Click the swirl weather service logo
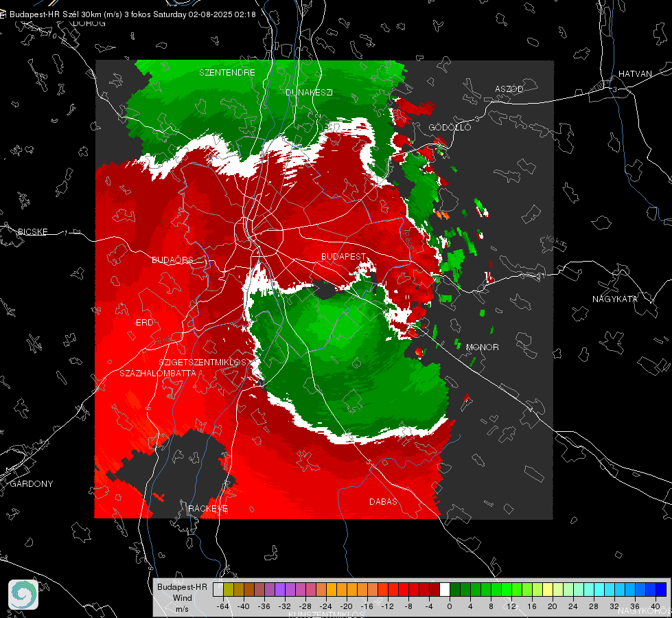The image size is (672, 618). [23, 595]
